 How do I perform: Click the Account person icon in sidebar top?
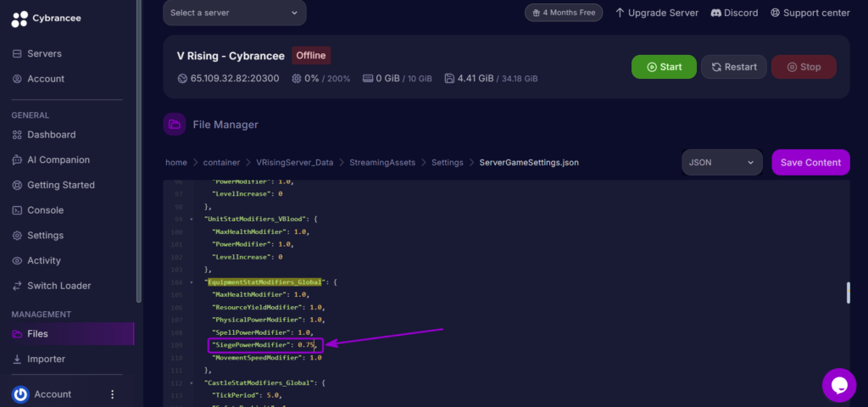[17, 79]
